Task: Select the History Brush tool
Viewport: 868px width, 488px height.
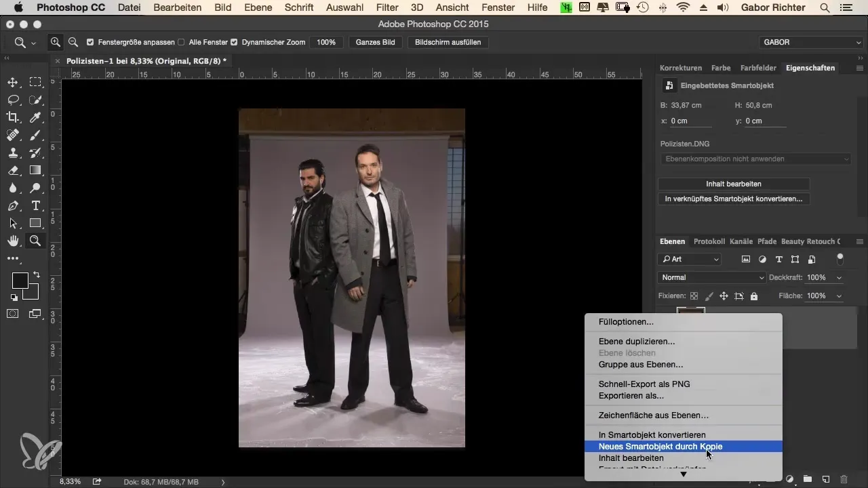Action: point(35,152)
